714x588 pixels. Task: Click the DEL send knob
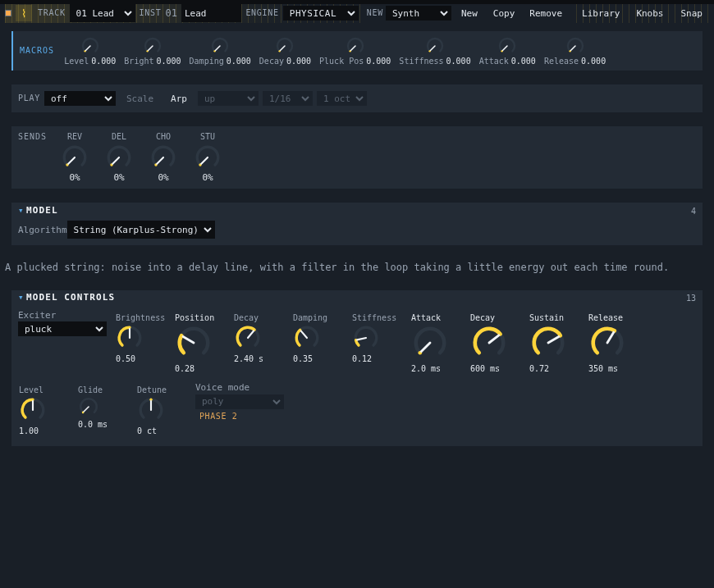[119, 158]
